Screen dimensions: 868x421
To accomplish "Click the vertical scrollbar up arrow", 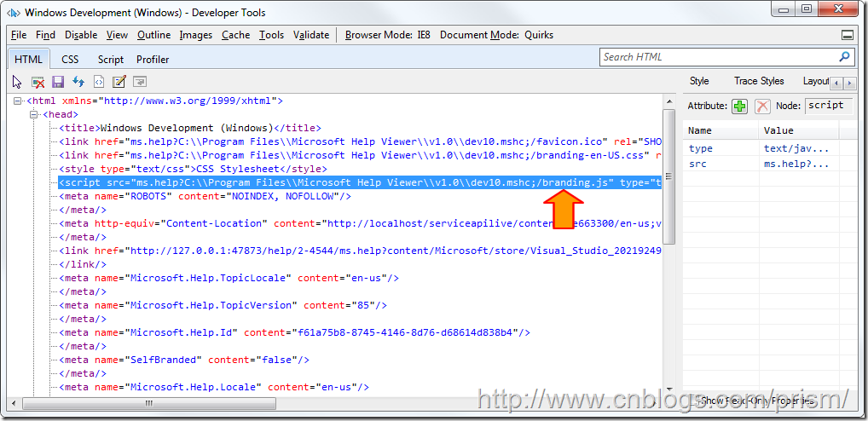I will pyautogui.click(x=669, y=101).
